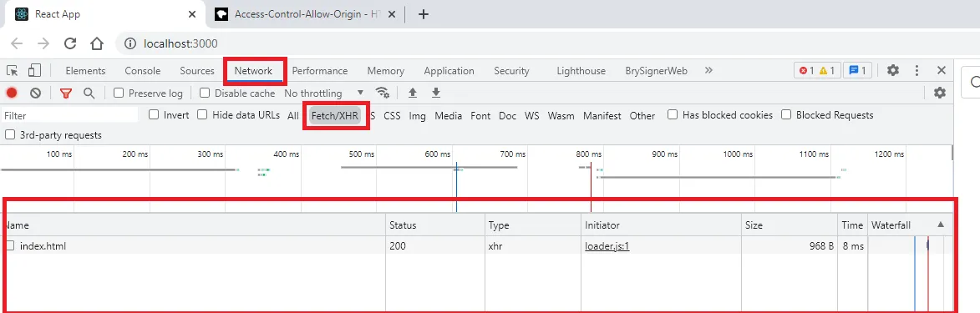Open DevTools three-dot customize menu

[x=917, y=71]
